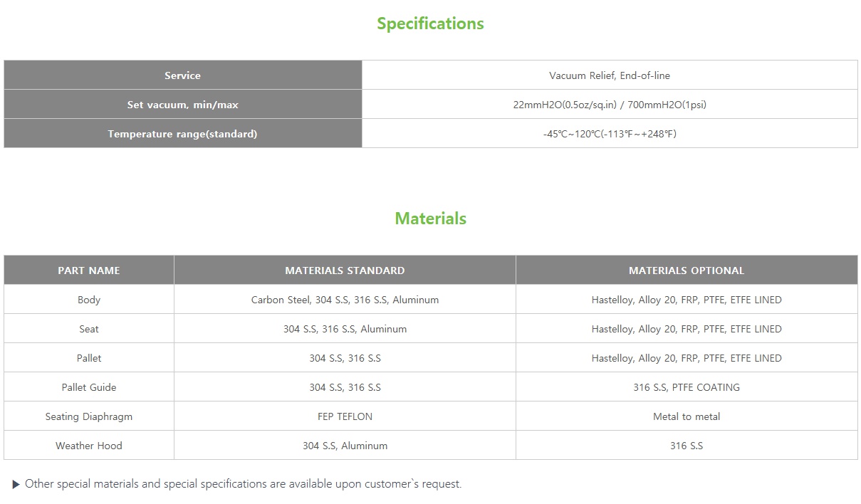This screenshot has height=504, width=861.
Task: Click the FEP TEFLON cell
Action: click(345, 416)
